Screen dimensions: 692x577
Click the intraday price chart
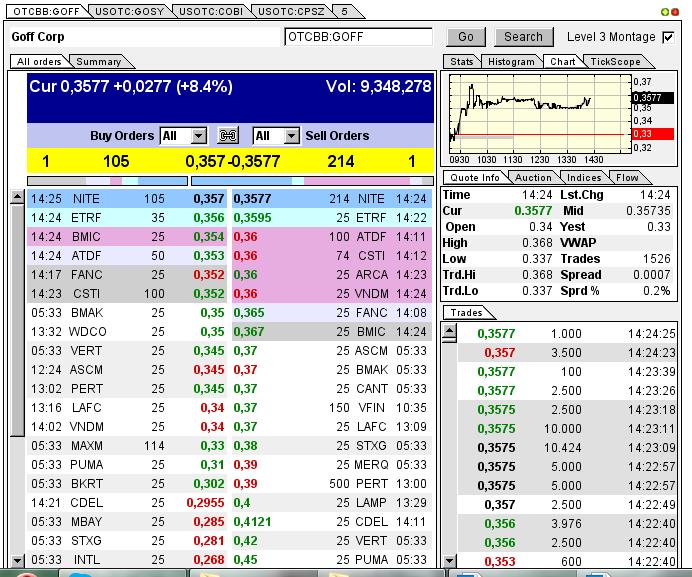pyautogui.click(x=540, y=113)
